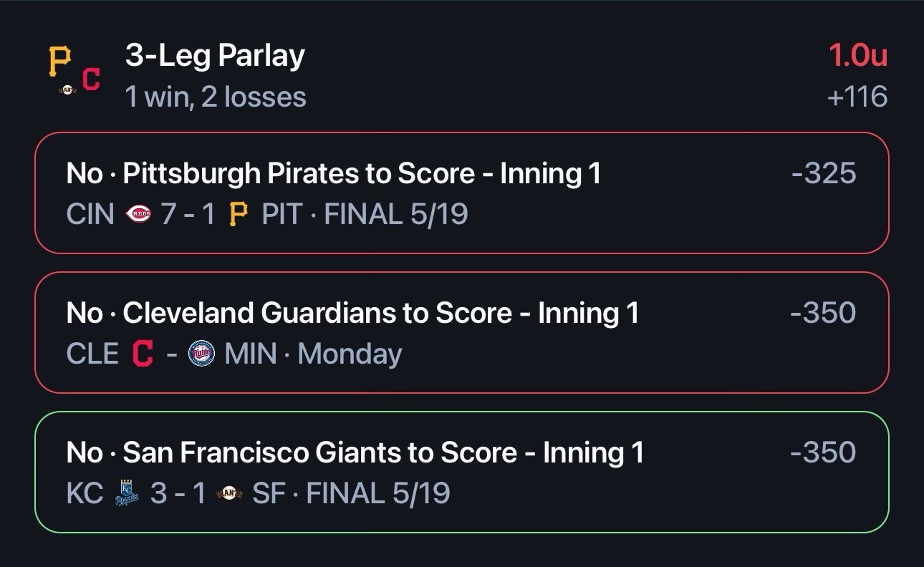The width and height of the screenshot is (924, 567).
Task: Click the Kansas City Royals logo beside KC
Action: tap(127, 493)
